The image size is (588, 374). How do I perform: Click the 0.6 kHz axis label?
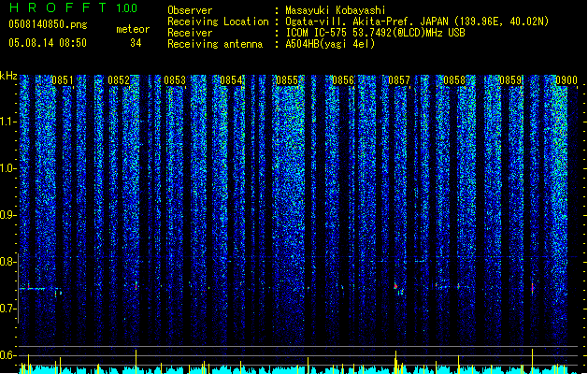pyautogui.click(x=7, y=355)
